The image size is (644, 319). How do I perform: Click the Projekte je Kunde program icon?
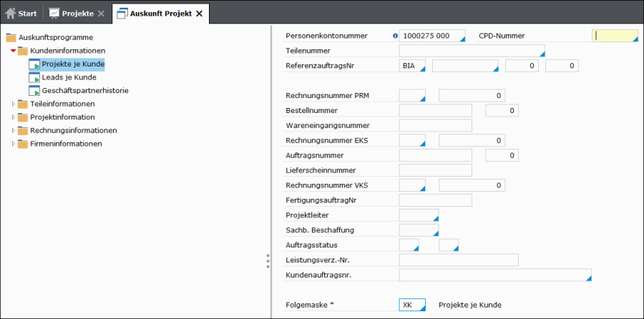(x=34, y=64)
